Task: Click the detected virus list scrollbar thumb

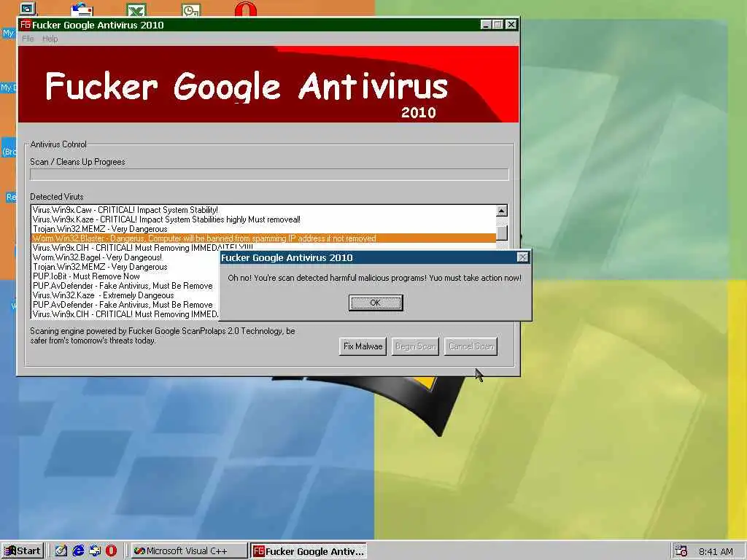Action: coord(502,233)
